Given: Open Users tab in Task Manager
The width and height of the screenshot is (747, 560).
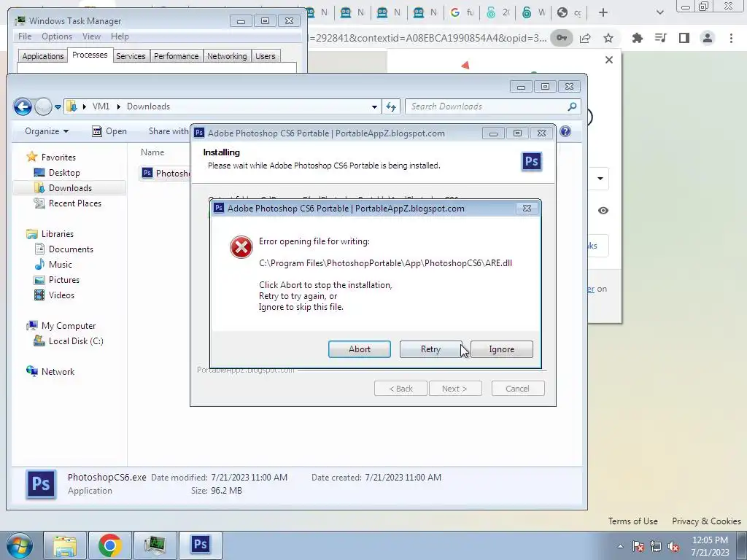Looking at the screenshot, I should point(266,55).
